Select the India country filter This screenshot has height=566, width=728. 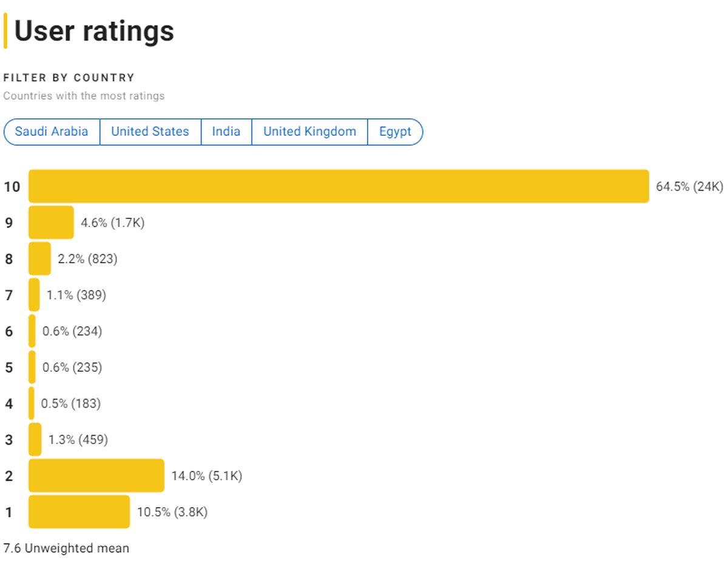click(x=226, y=132)
